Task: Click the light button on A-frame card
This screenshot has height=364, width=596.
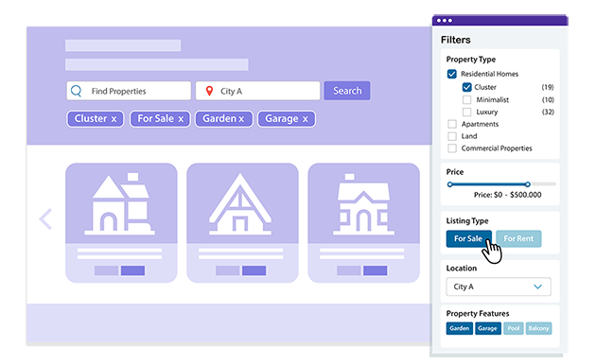Action: (x=228, y=270)
